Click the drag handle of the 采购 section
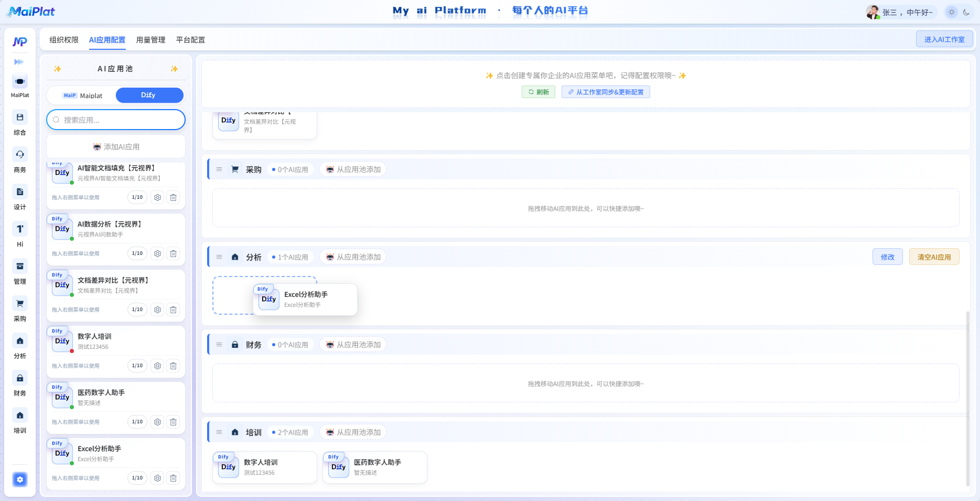 pos(219,169)
